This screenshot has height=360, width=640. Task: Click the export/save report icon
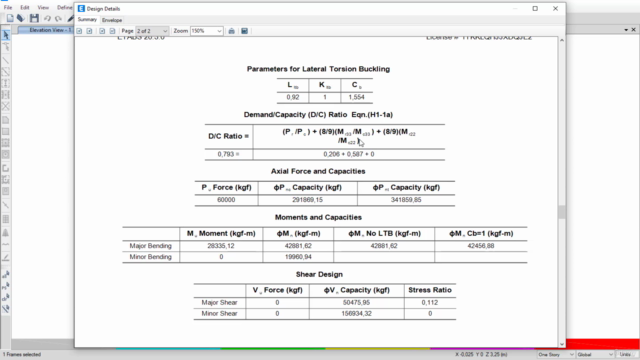point(244,31)
